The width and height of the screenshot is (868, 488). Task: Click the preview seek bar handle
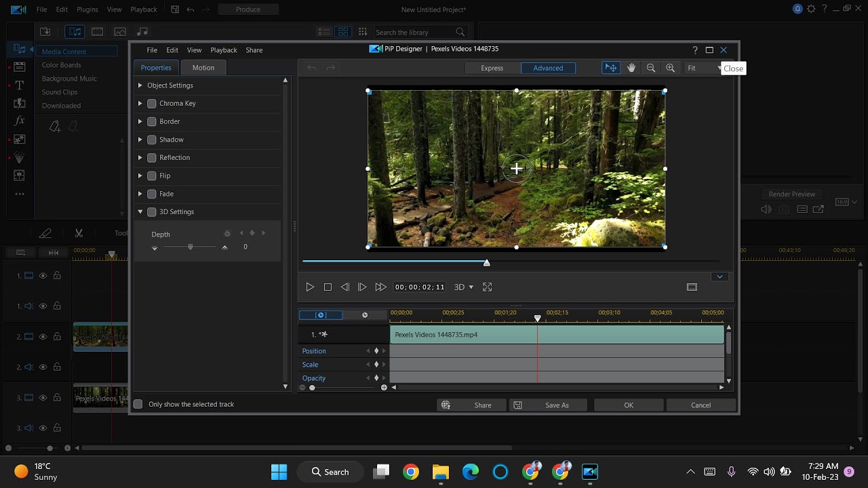487,262
